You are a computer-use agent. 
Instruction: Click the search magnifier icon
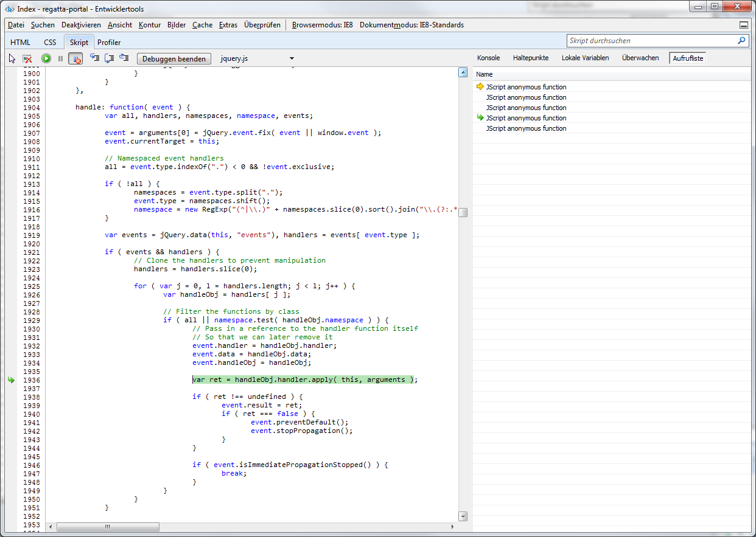pos(741,41)
